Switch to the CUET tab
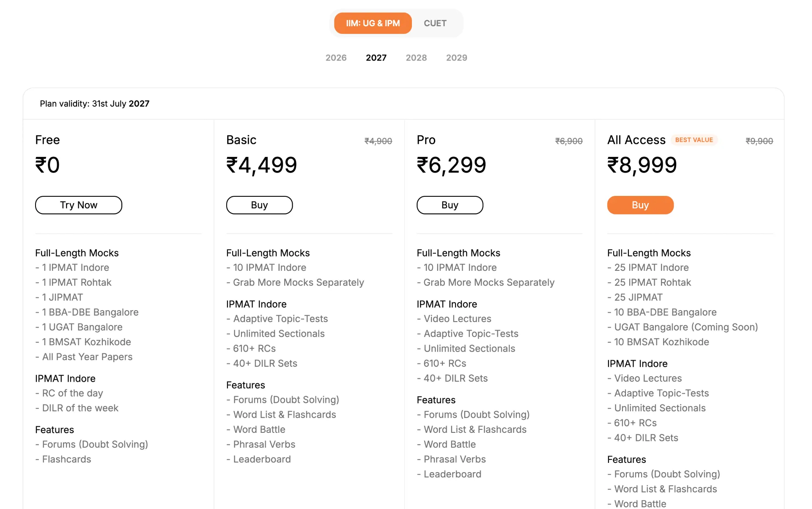 [x=435, y=23]
